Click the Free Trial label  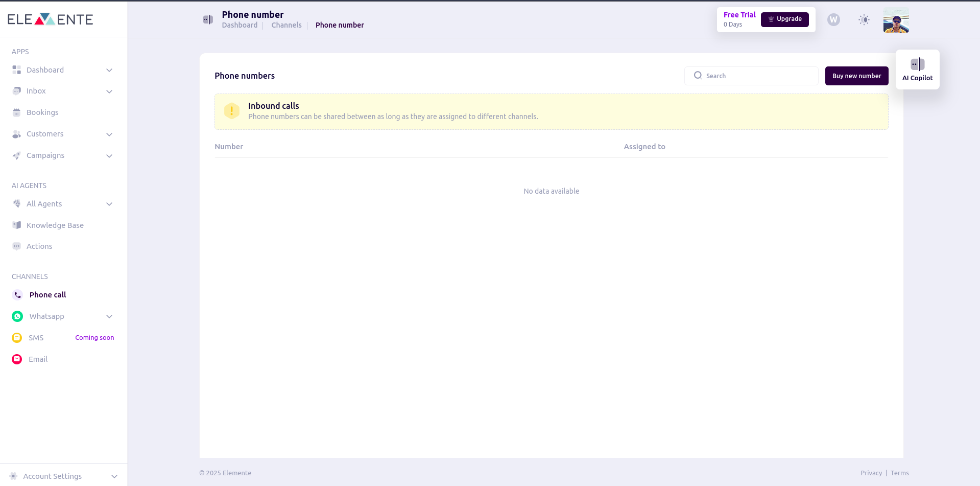(x=739, y=15)
